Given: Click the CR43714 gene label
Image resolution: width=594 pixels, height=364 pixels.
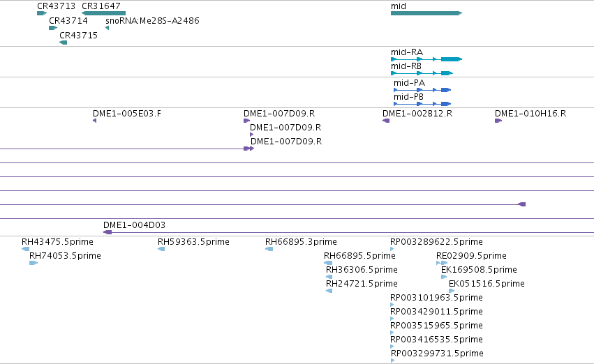Looking at the screenshot, I should 68,21.
